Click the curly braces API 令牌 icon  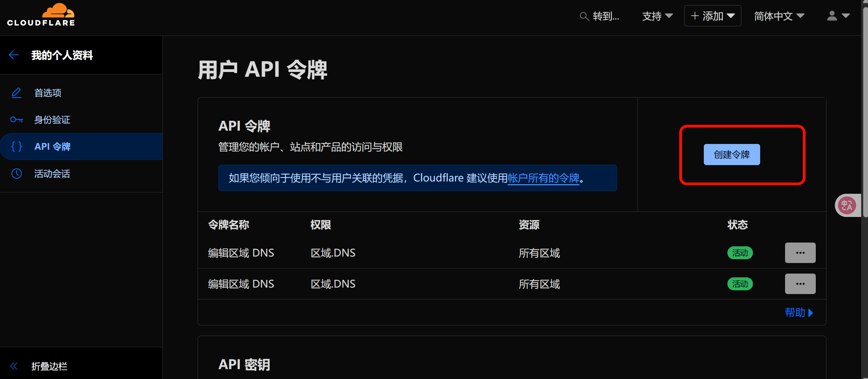click(x=16, y=147)
